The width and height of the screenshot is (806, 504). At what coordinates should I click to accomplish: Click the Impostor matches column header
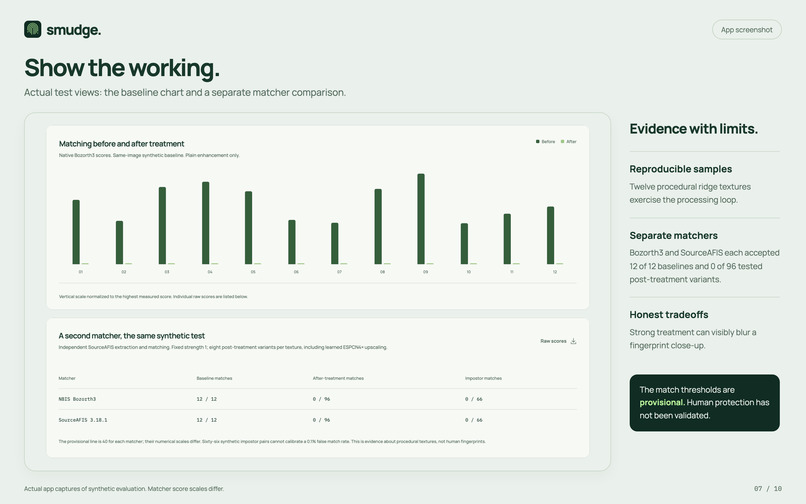[x=483, y=378]
